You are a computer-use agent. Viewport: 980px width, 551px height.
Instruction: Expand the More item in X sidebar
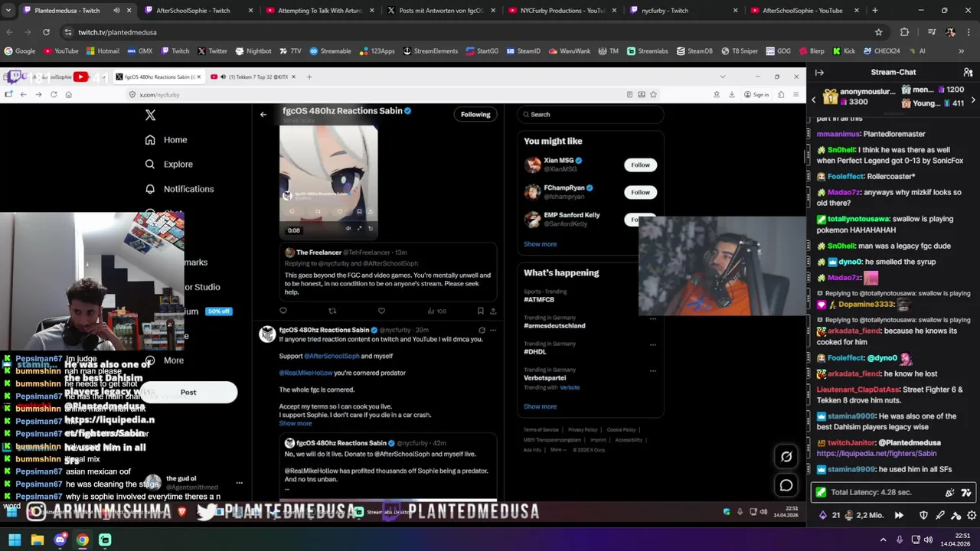[x=165, y=360]
